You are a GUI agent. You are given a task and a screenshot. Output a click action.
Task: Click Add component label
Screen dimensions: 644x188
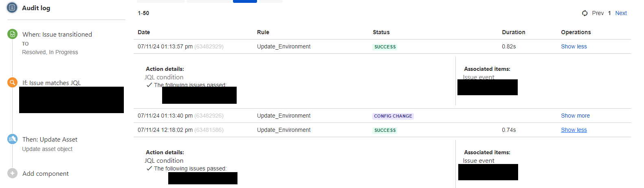(x=46, y=174)
